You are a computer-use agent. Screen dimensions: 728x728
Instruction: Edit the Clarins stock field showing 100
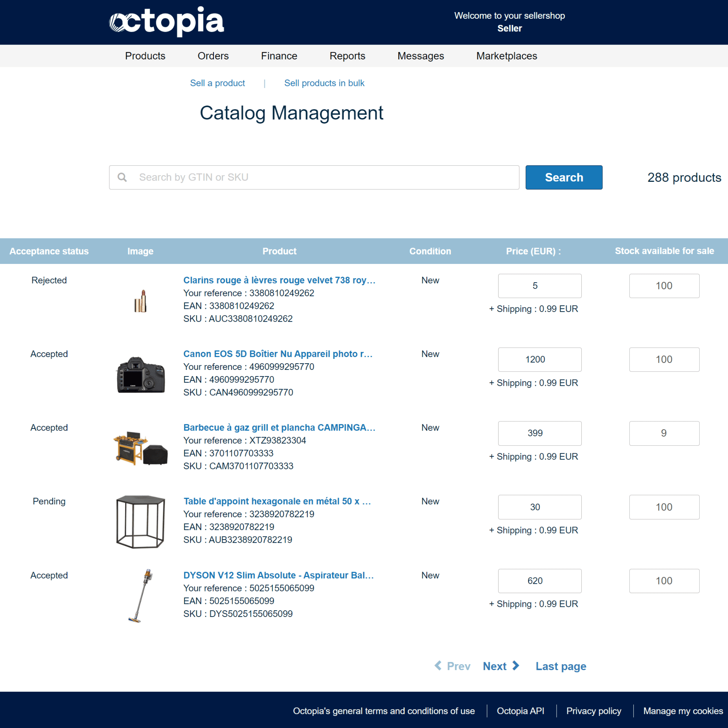664,286
